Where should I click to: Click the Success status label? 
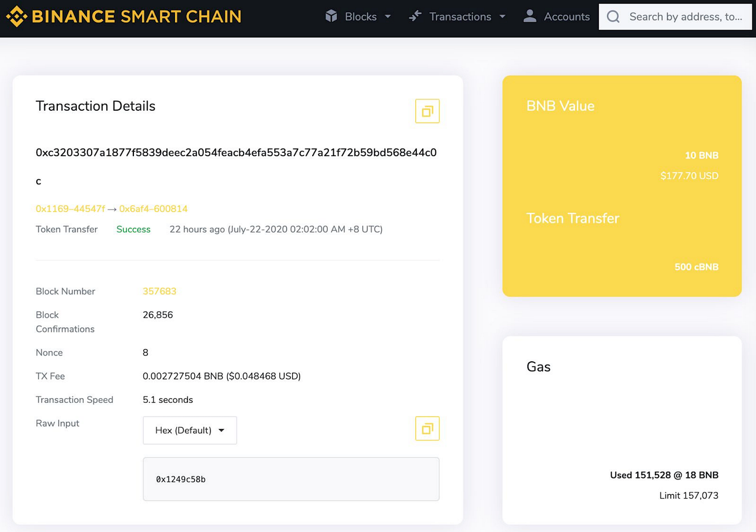[x=133, y=230]
